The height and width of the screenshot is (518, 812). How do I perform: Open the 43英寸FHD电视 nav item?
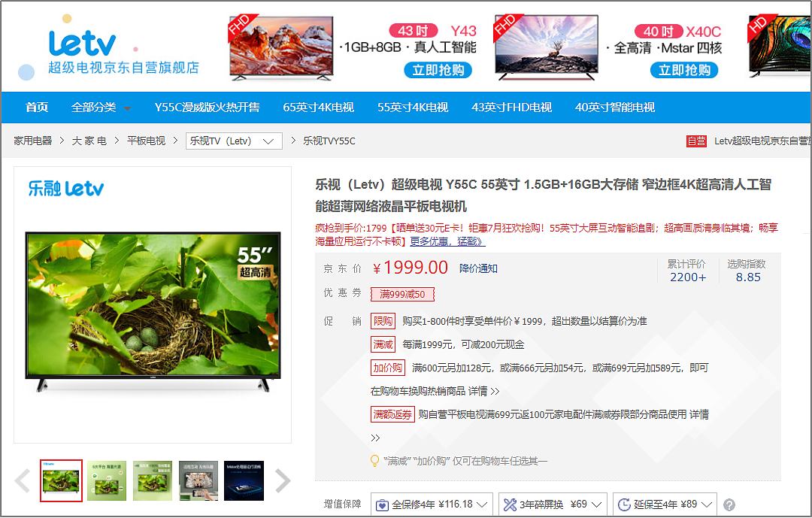512,108
